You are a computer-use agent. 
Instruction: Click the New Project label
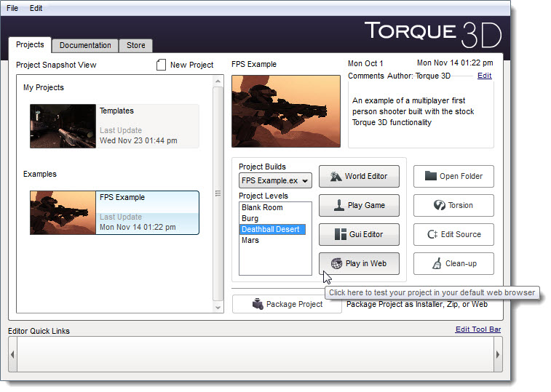click(x=191, y=65)
